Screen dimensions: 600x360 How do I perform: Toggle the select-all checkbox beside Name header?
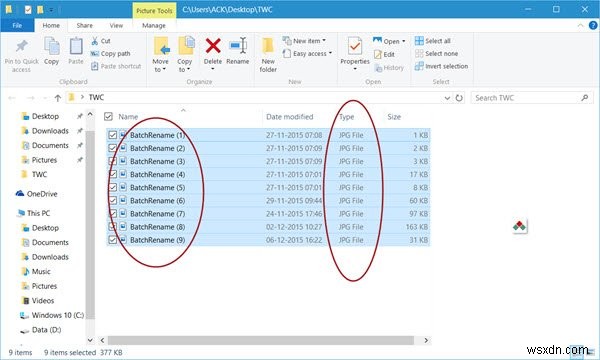108,116
